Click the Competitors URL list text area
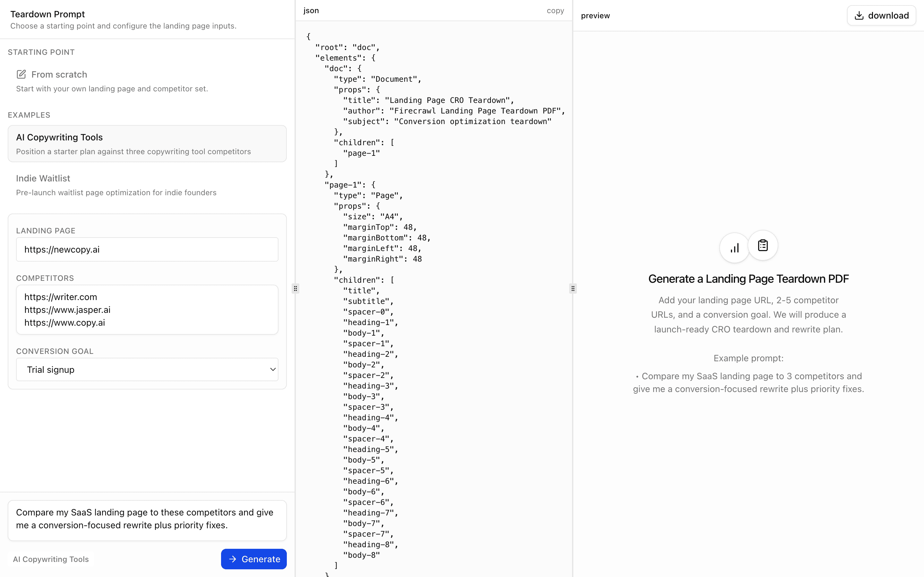This screenshot has height=577, width=924. click(x=147, y=309)
